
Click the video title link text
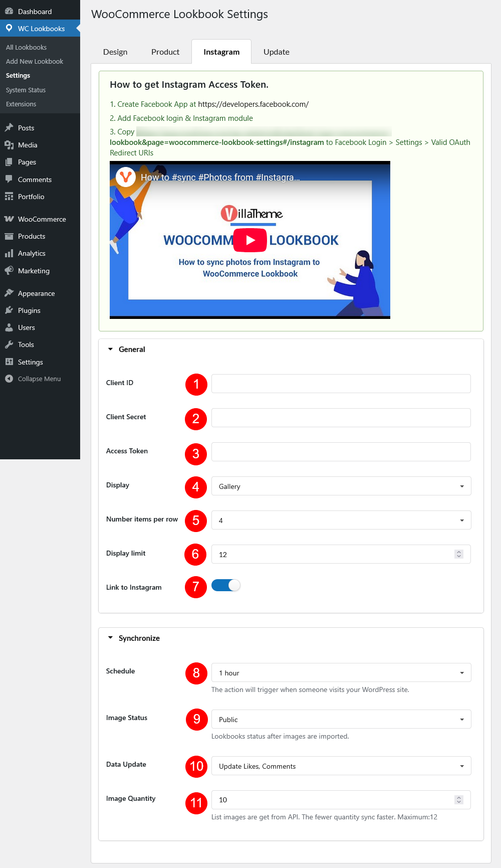tap(220, 177)
